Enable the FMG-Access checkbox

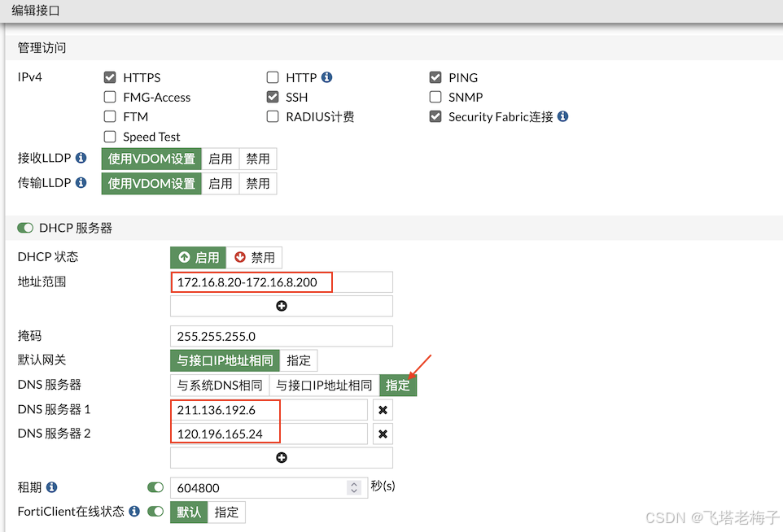[110, 97]
